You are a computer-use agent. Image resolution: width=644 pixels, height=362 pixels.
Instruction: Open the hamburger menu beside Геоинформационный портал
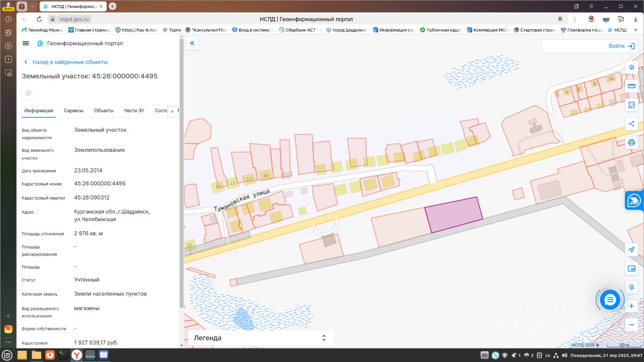point(26,43)
